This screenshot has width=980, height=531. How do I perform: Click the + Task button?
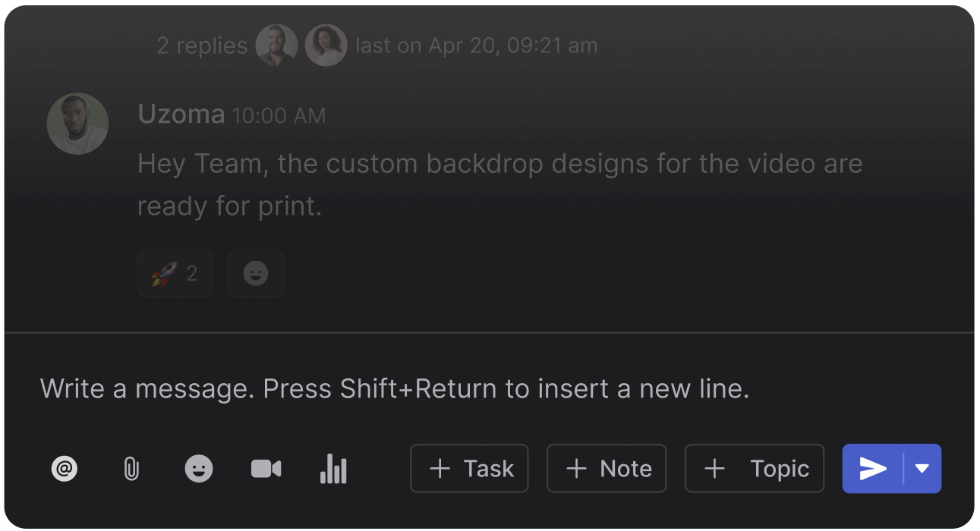pyautogui.click(x=469, y=469)
